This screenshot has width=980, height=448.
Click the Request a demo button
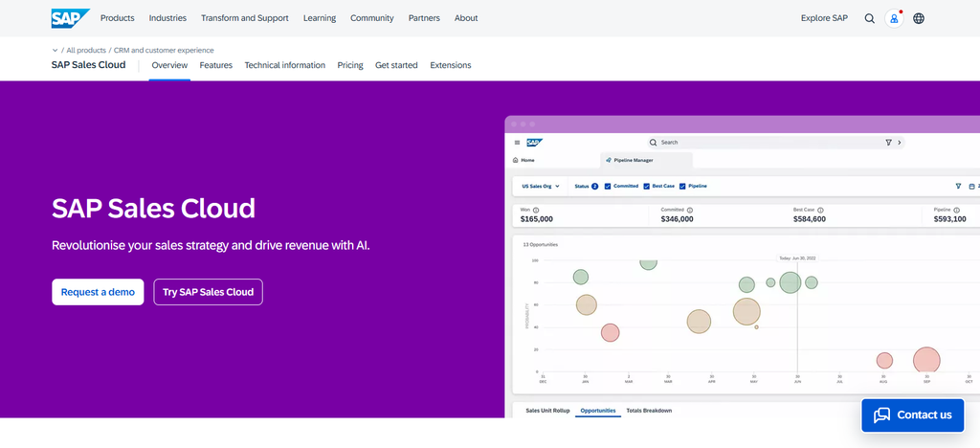(98, 292)
